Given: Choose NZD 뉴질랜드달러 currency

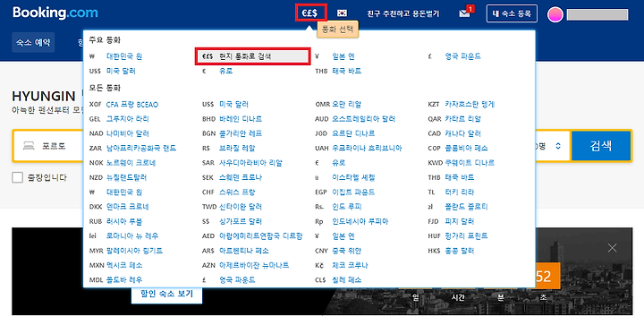Looking at the screenshot, I should 118,177.
